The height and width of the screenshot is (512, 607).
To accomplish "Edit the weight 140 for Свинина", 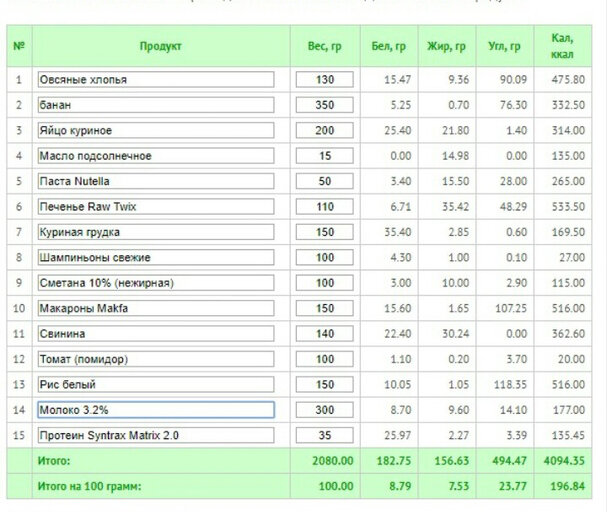I will click(x=325, y=334).
